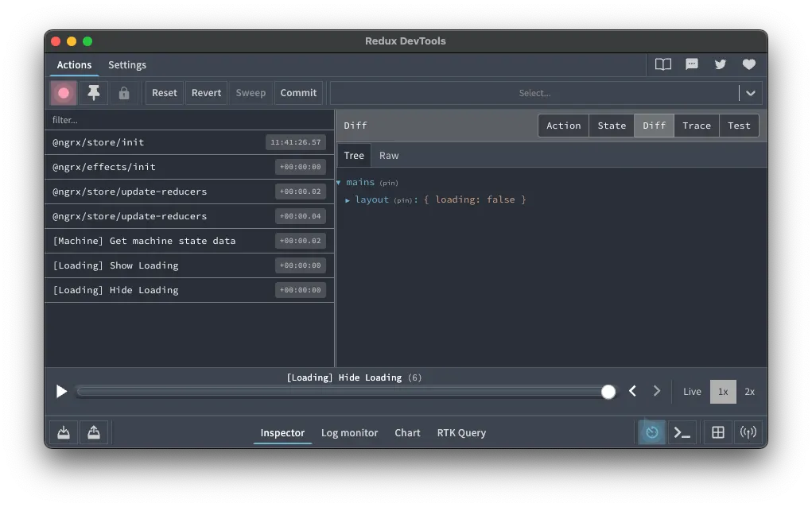The height and width of the screenshot is (507, 812).
Task: Open the documentation book icon
Action: click(662, 64)
